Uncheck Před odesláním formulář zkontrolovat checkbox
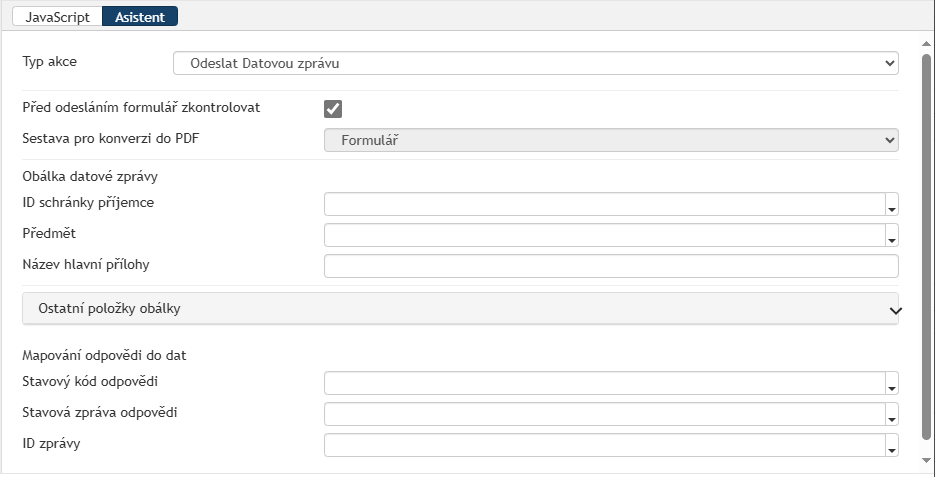Screen dimensions: 935x477 click(333, 109)
